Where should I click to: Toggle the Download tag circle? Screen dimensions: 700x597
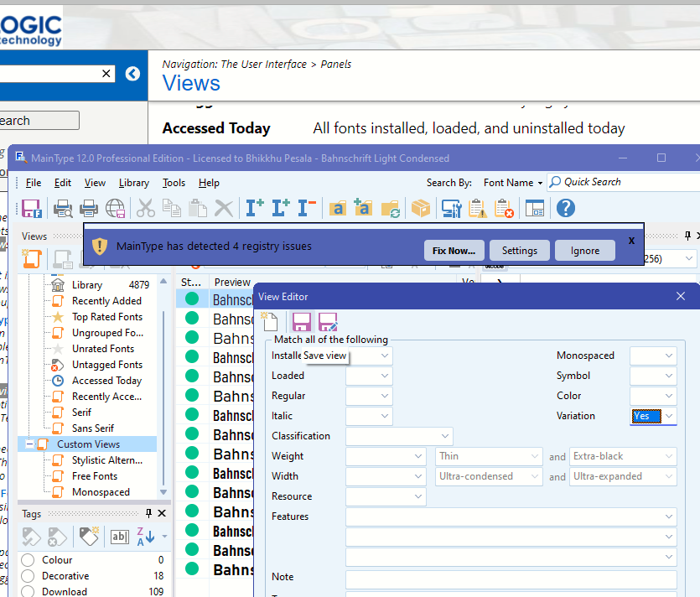[28, 591]
